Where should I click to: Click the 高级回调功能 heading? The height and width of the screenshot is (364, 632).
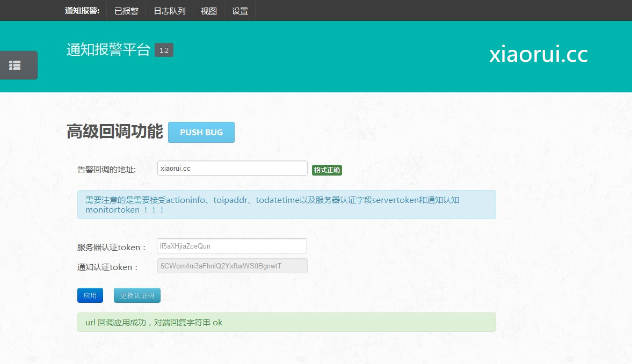[114, 132]
